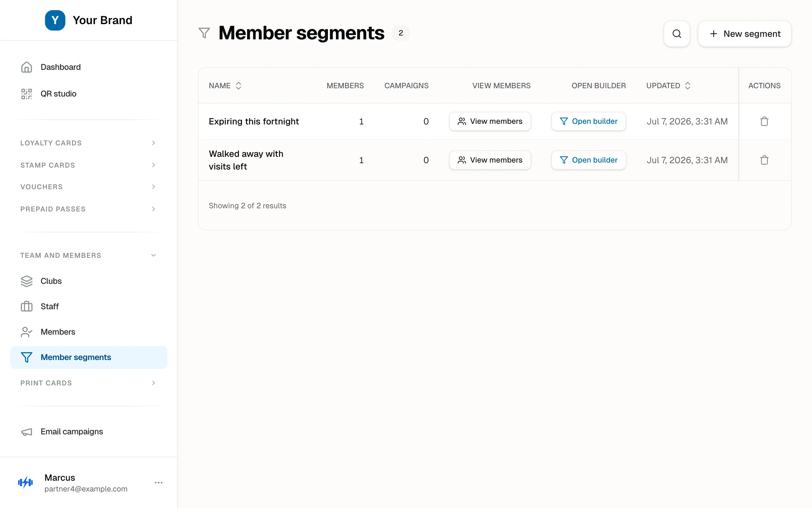Expand the Prepaid Passes section

click(x=88, y=209)
